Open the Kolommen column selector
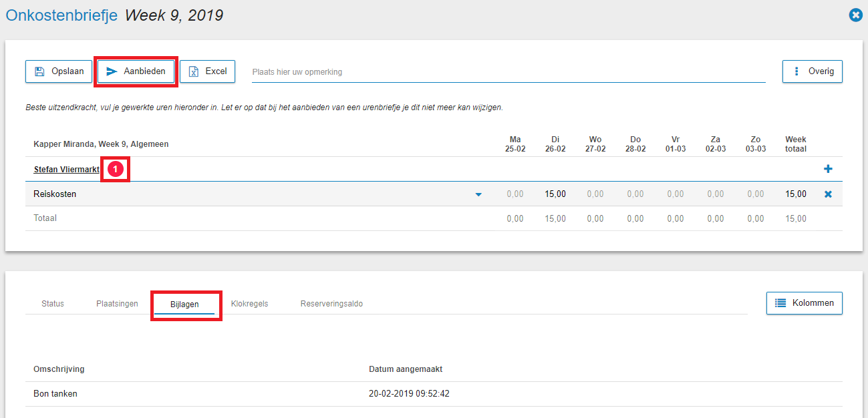Screen dimensions: 868x418 [x=804, y=303]
